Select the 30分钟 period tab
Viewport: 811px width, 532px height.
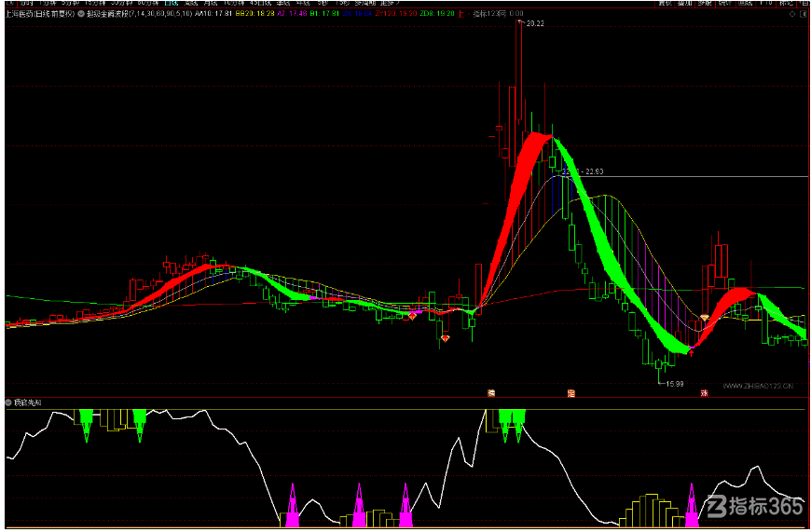tap(121, 3)
